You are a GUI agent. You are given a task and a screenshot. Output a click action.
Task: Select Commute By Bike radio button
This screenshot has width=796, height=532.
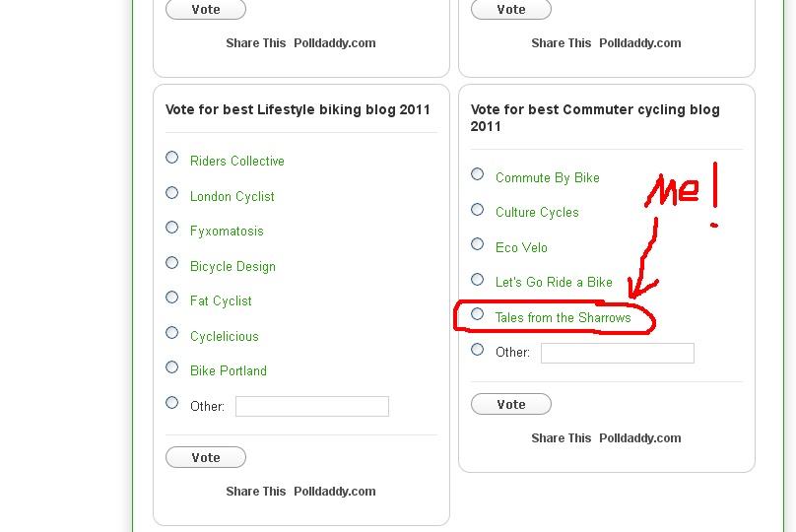[478, 174]
